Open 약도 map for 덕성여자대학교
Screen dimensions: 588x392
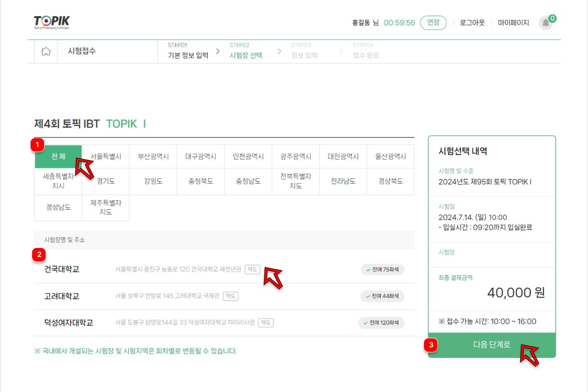(x=266, y=323)
